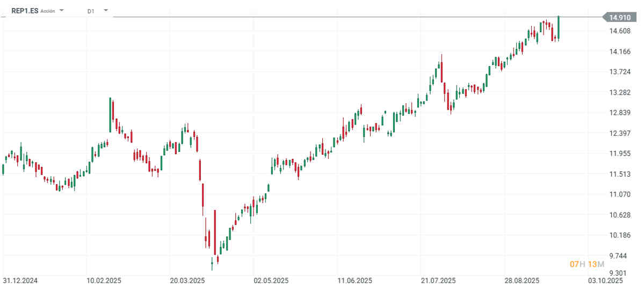Click the D1 interval label

coord(91,11)
